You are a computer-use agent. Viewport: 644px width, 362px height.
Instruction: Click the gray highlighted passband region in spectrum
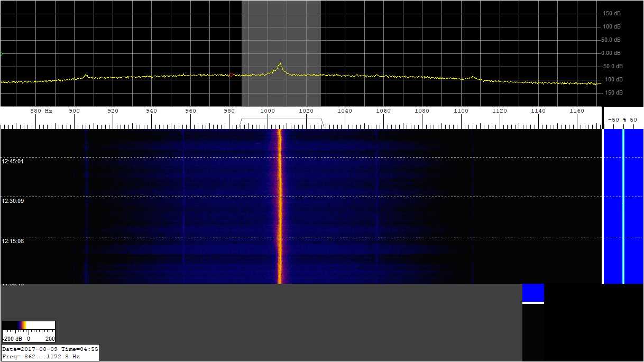(281, 32)
